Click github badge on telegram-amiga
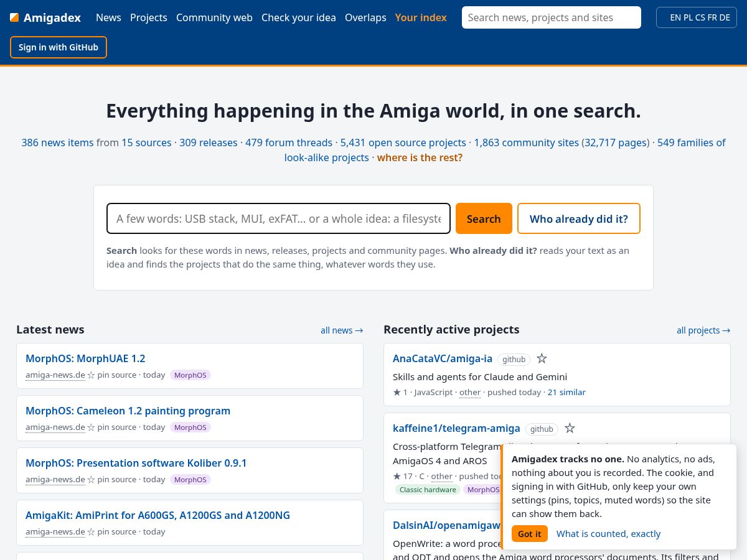 click(x=542, y=429)
